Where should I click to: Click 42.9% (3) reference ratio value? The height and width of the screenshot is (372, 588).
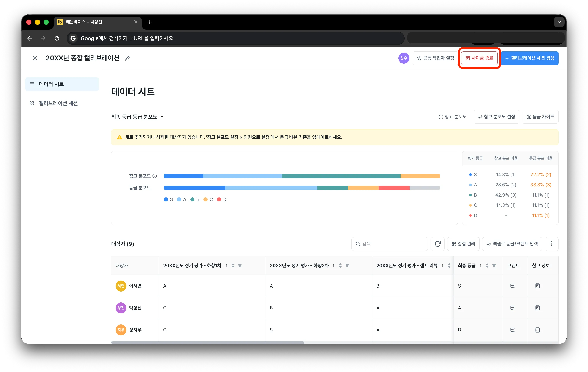505,195
